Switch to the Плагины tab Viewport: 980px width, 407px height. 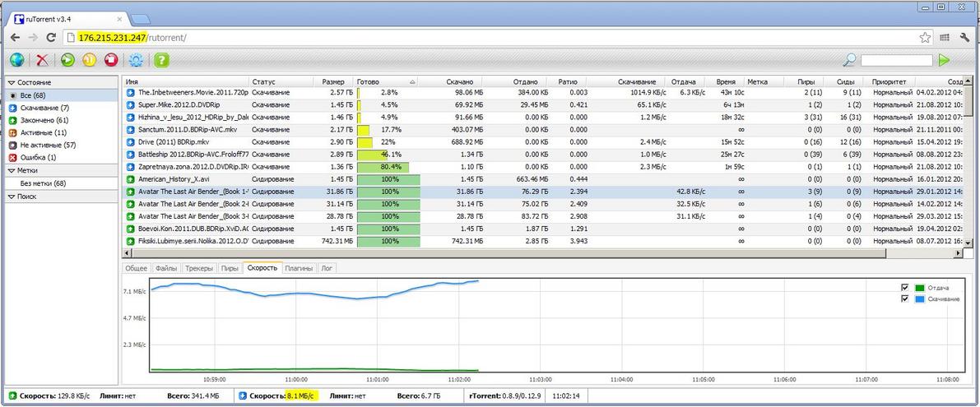tap(298, 268)
